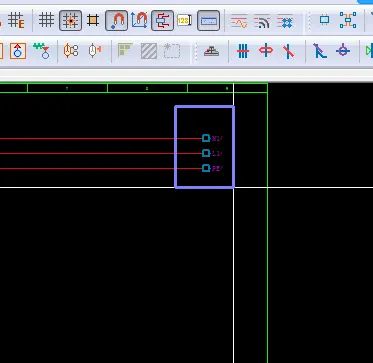Click the orange capsule with circles icon
Image resolution: width=373 pixels, height=363 pixels.
coord(71,51)
